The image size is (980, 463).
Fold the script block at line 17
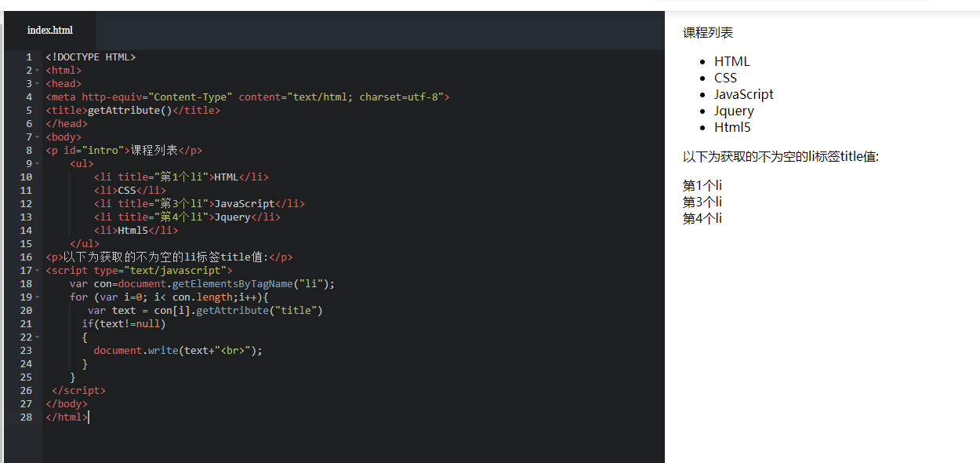click(x=37, y=271)
